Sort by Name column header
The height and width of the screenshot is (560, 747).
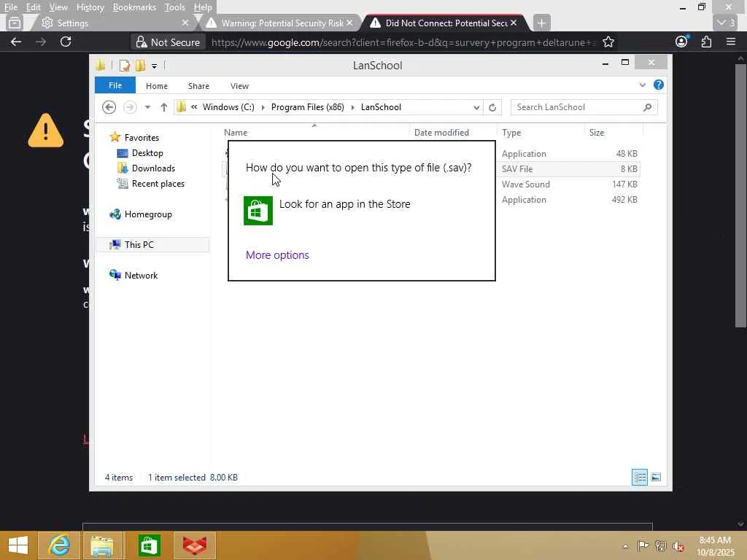[236, 133]
